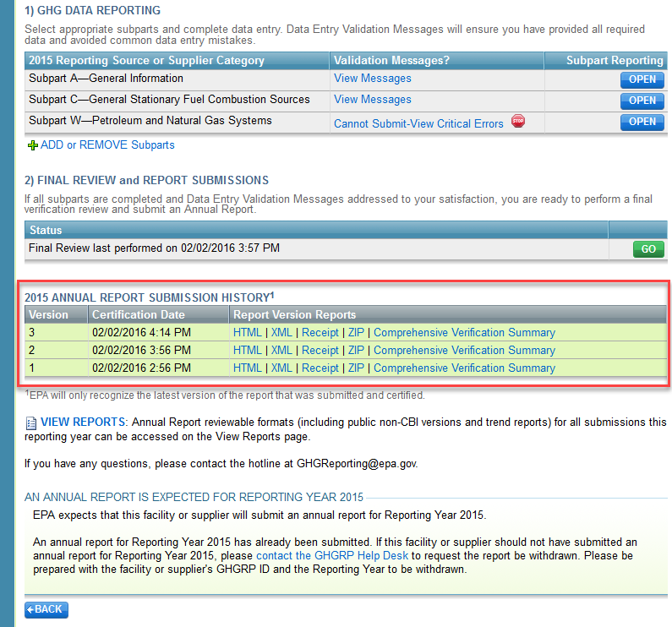Open Subpart A General Information
The width and height of the screenshot is (672, 627).
click(642, 79)
